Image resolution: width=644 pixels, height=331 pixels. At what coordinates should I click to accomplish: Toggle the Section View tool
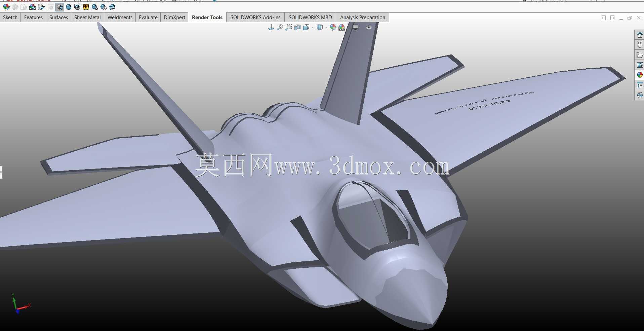(297, 28)
